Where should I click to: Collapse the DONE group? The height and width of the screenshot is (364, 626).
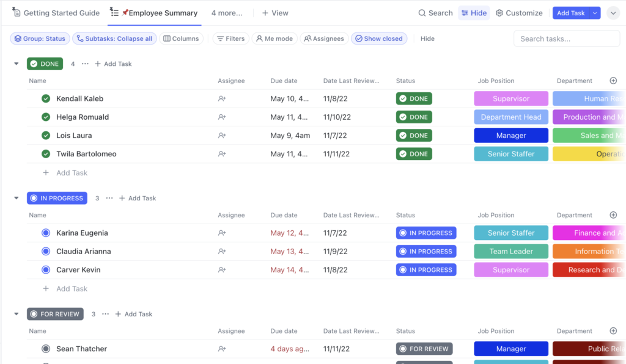pos(17,64)
